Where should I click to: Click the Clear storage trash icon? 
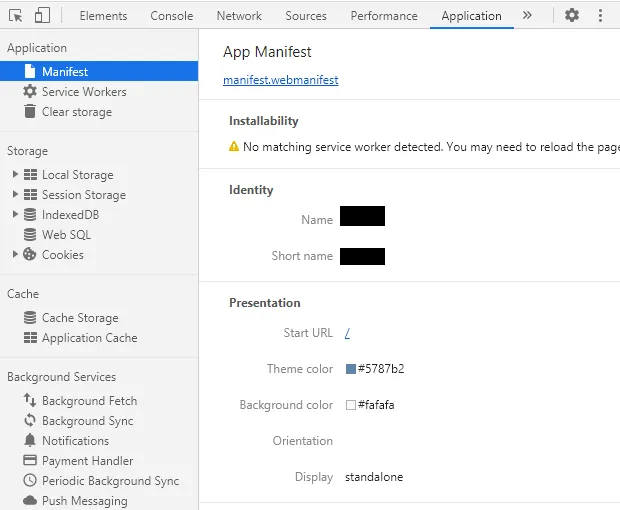pos(30,112)
